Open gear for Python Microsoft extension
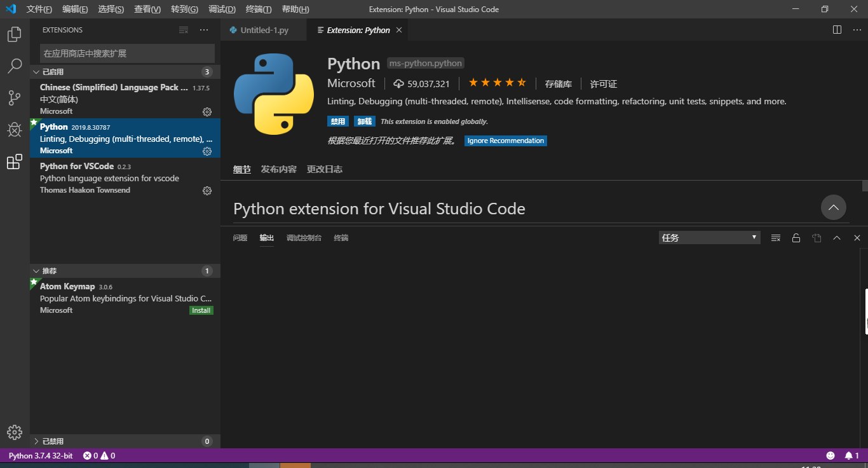Image resolution: width=868 pixels, height=468 pixels. (207, 151)
